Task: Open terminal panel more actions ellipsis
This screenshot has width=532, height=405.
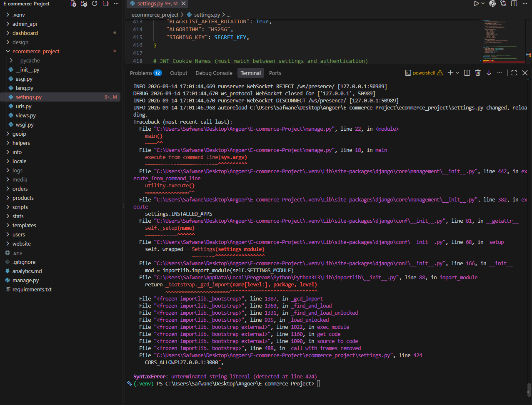Action: (500, 73)
